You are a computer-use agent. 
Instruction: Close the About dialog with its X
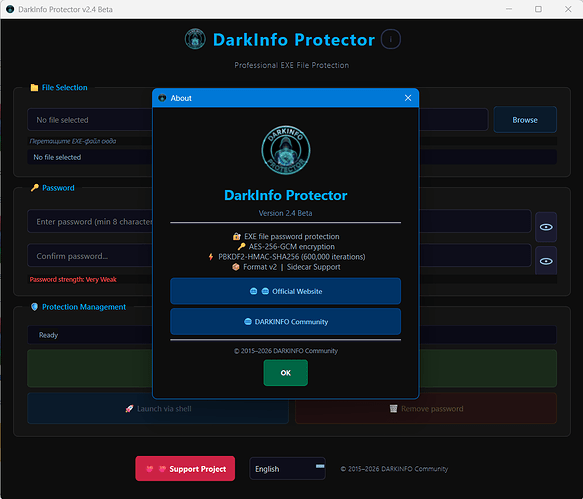[x=408, y=98]
